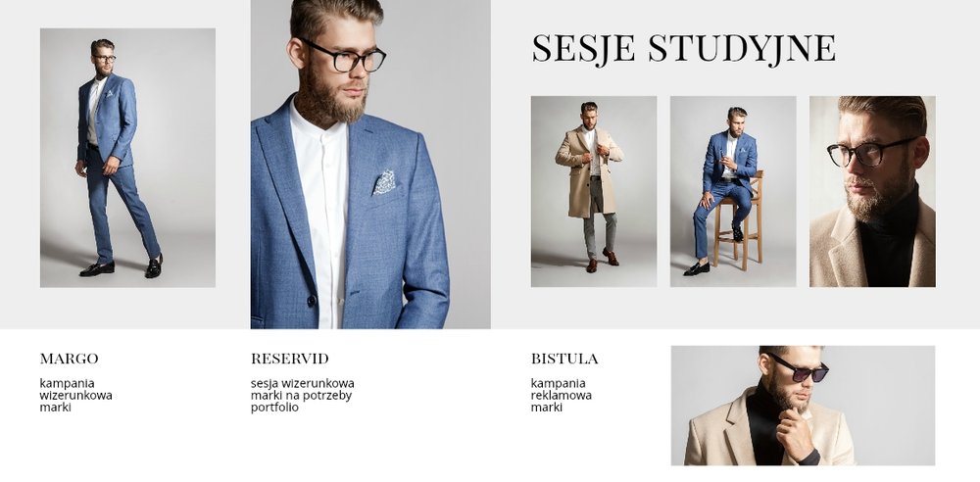Click the pocket square on blue blazer
The width and height of the screenshot is (980, 482).
(x=384, y=182)
